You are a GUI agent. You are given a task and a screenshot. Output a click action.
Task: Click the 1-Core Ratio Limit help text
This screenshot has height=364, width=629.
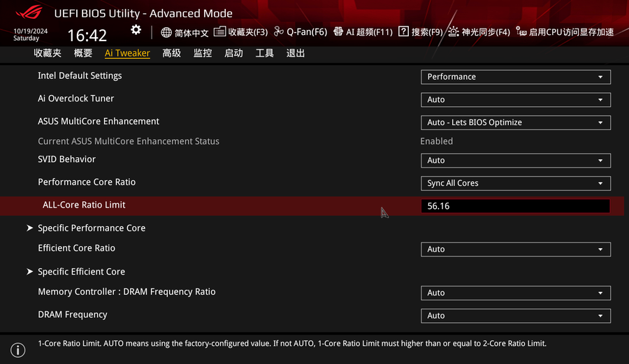click(x=292, y=344)
